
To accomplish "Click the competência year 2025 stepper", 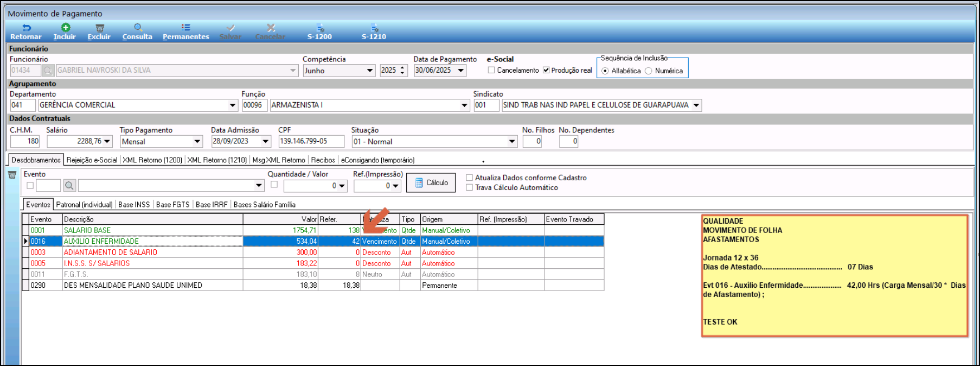I will click(x=402, y=71).
